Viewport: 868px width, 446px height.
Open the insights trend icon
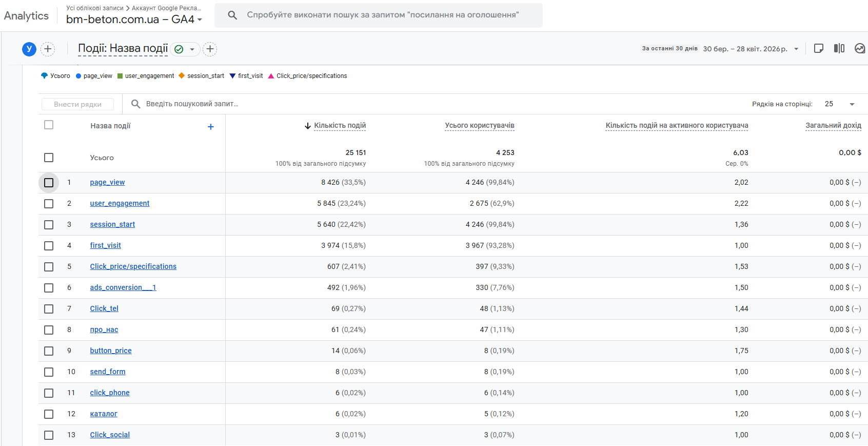pyautogui.click(x=860, y=48)
